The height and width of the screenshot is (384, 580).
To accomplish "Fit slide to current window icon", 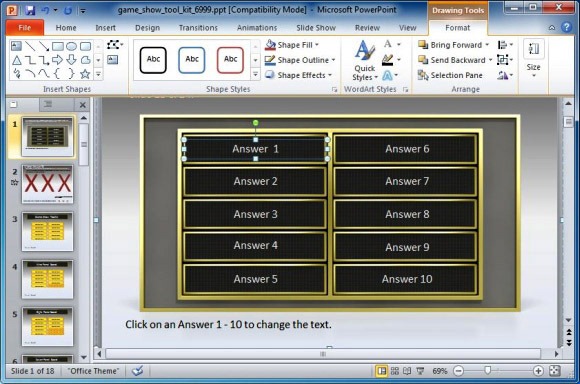I will (x=554, y=371).
